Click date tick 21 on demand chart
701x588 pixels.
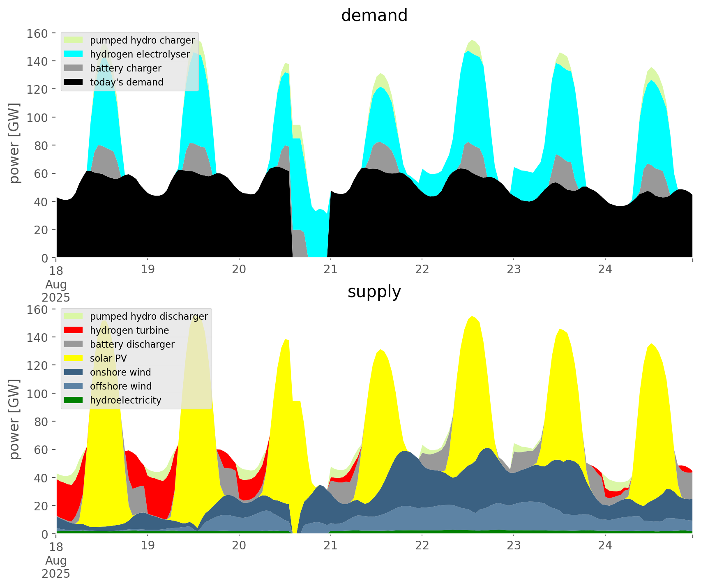coord(330,270)
